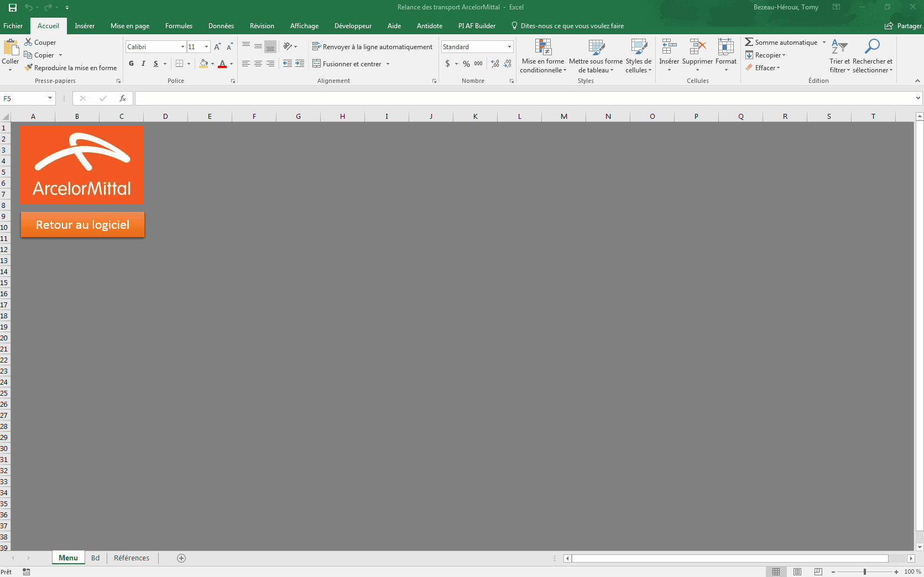Decrease indent using the indent icon

point(288,64)
